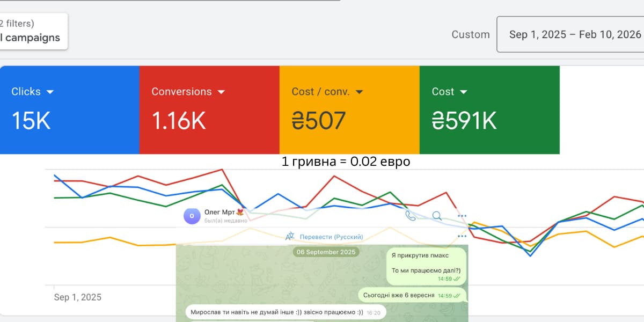
Task: Open the campaigns filter chip
Action: coord(31,32)
